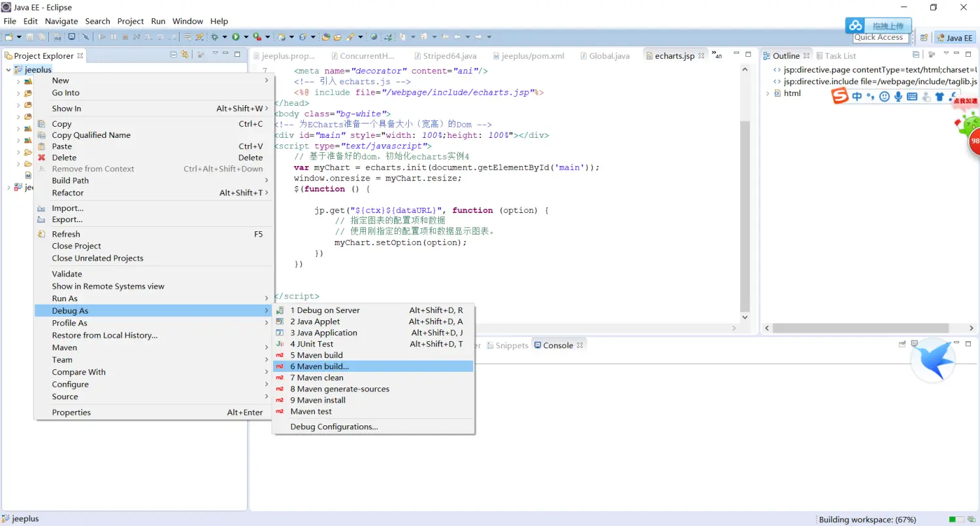The image size is (980, 526).
Task: Click the Open Web Browser globe icon
Action: [374, 37]
